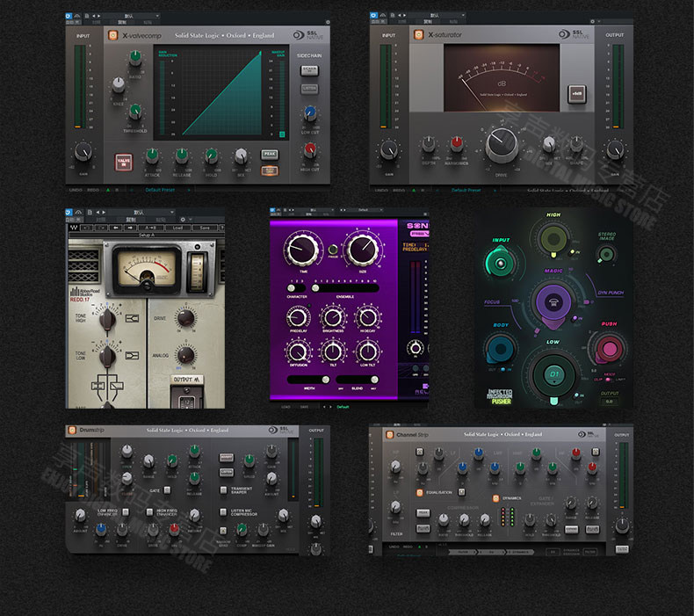Click Tone High shelf shape icon in REDD.17
Screen dimensions: 694x616
(x=132, y=318)
